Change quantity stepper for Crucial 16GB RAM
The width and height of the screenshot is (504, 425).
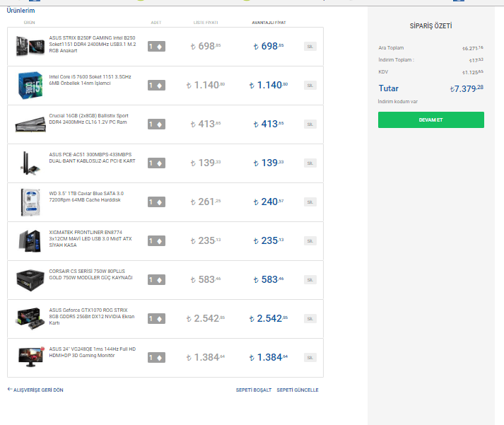[x=156, y=124]
